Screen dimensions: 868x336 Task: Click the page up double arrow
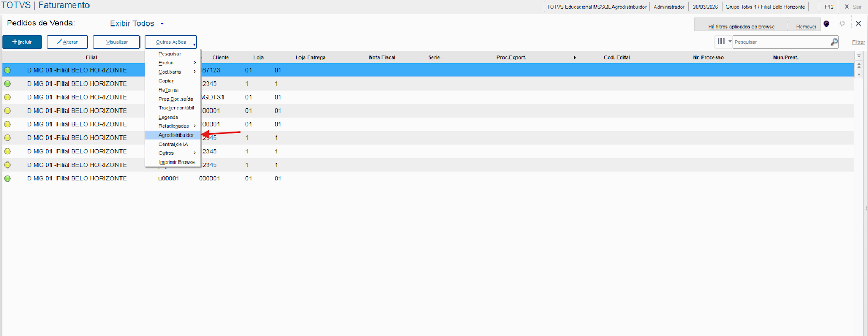(859, 65)
